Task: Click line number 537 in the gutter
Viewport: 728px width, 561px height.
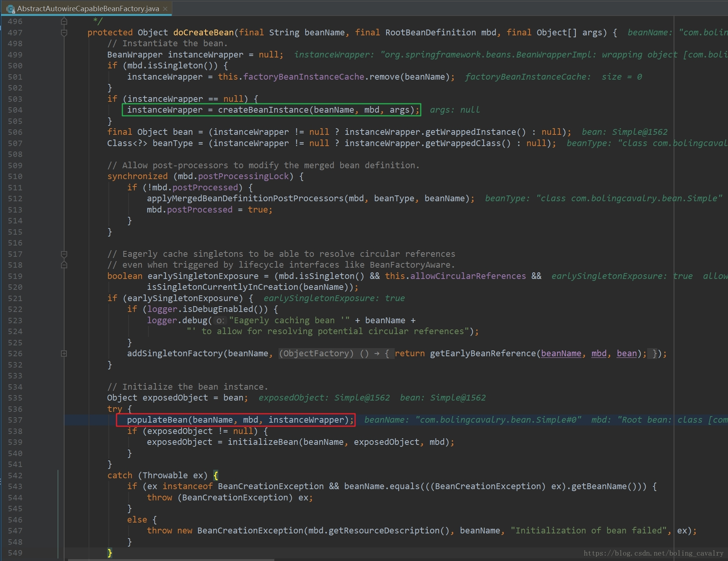Action: (x=15, y=420)
